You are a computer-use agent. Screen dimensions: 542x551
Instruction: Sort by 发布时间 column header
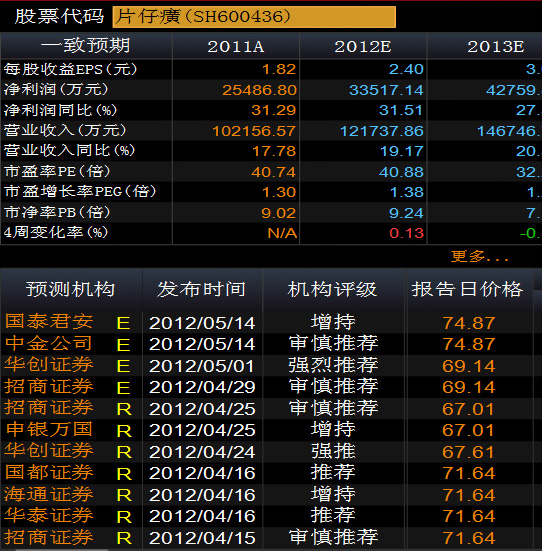tap(202, 289)
